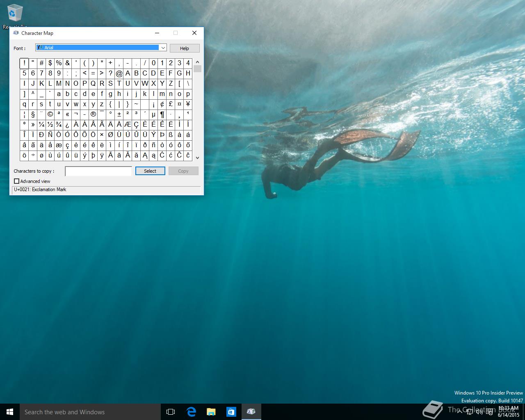
Task: Click the Character Map title bar icon
Action: (x=16, y=33)
